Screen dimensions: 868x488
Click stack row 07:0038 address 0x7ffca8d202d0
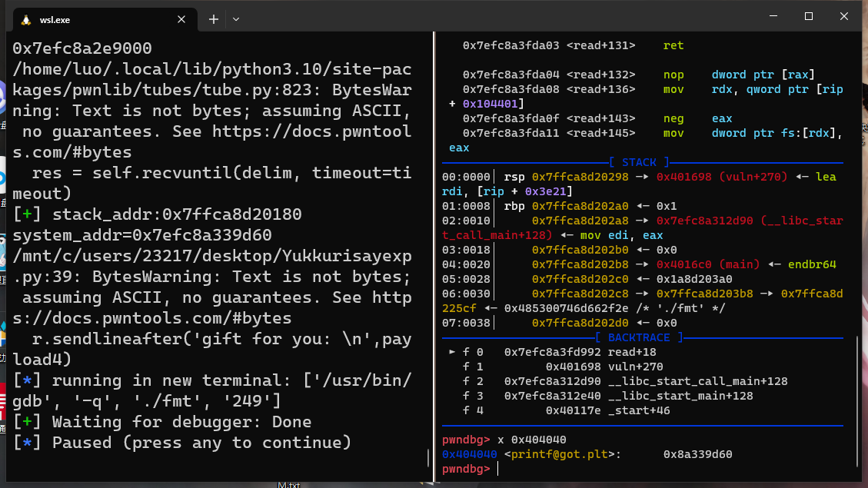tap(580, 323)
